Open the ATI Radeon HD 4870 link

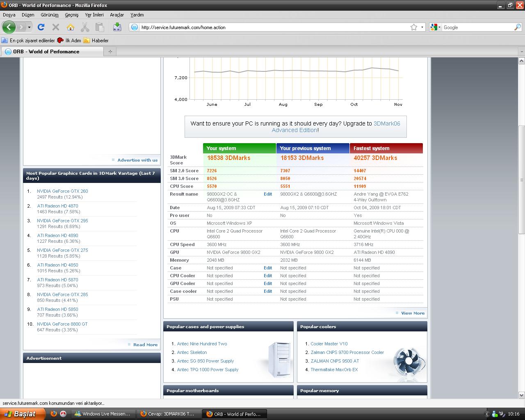[57, 206]
